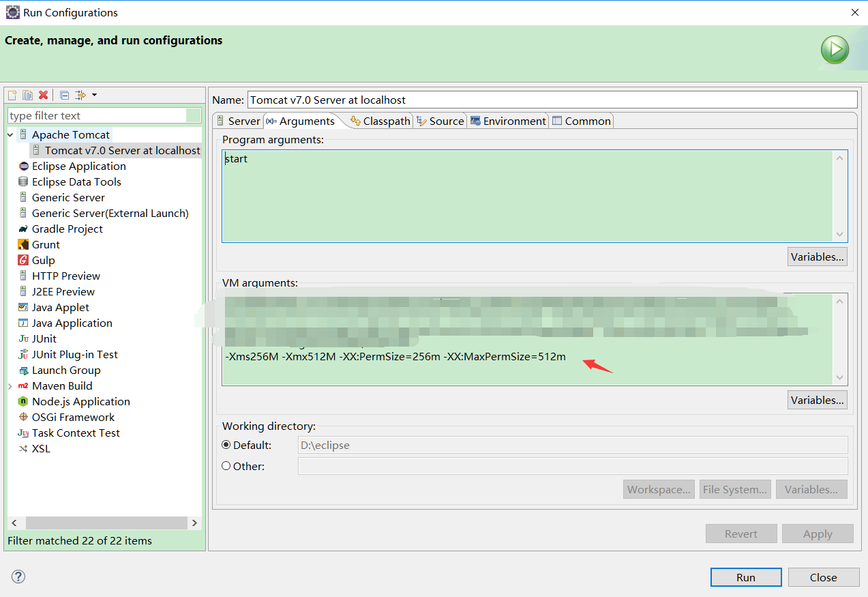This screenshot has height=597, width=868.
Task: Click the Node.js Application icon
Action: point(23,402)
